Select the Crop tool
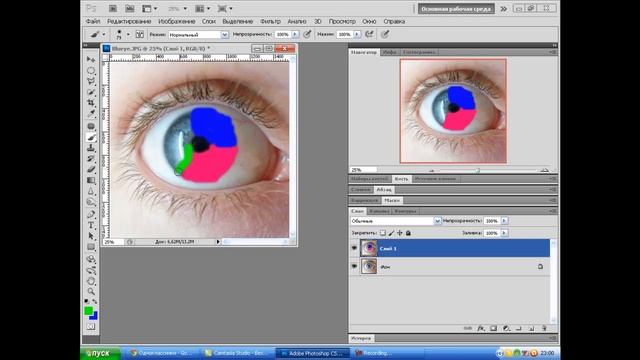This screenshot has height=360, width=640. 91,103
